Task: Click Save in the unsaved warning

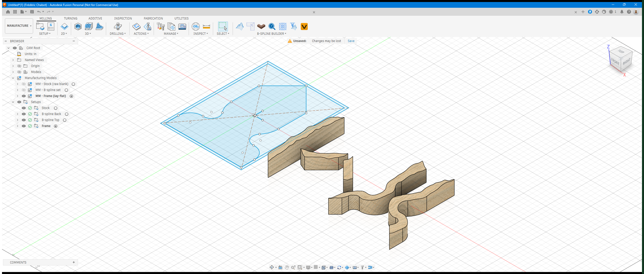Action: click(351, 41)
